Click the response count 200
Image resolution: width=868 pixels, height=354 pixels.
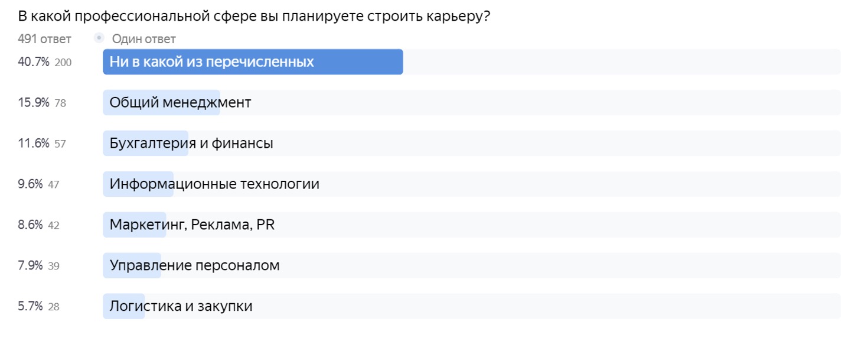[63, 63]
